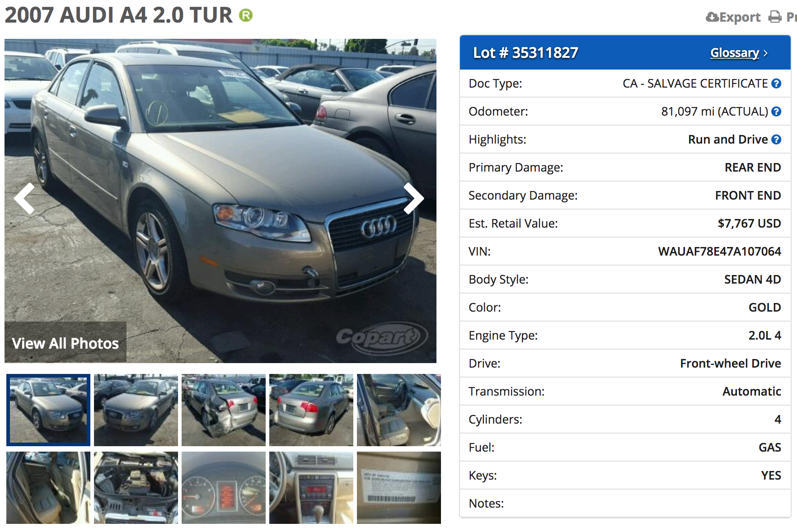Select the second front-angle photo thumbnail
This screenshot has width=797, height=532.
[136, 410]
